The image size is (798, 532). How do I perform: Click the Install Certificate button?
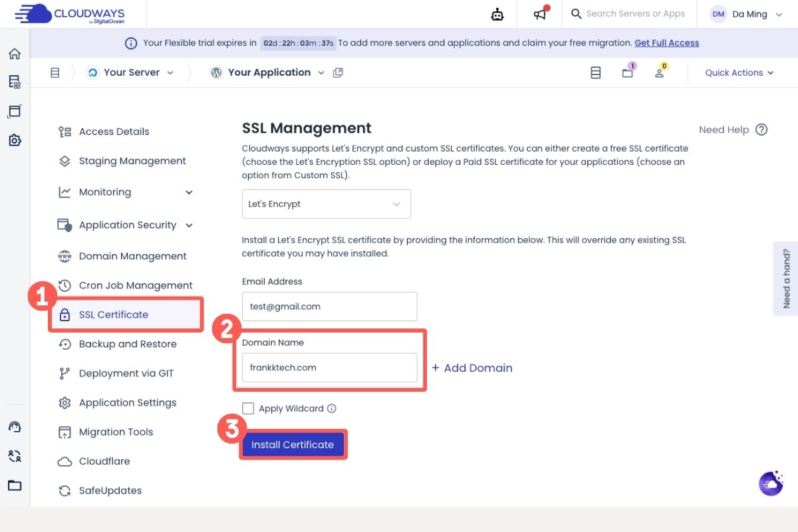(x=293, y=445)
